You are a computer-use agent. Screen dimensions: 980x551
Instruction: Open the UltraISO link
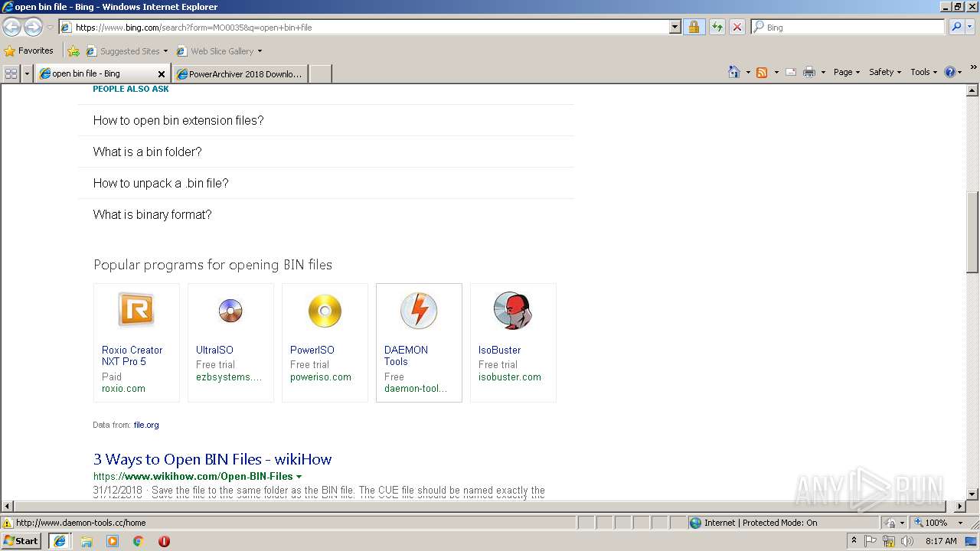click(214, 350)
